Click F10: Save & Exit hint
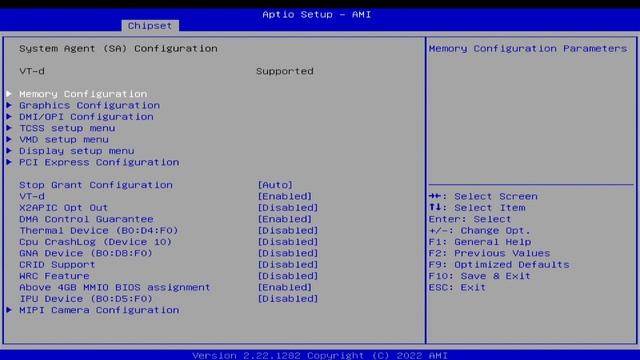 click(x=480, y=276)
